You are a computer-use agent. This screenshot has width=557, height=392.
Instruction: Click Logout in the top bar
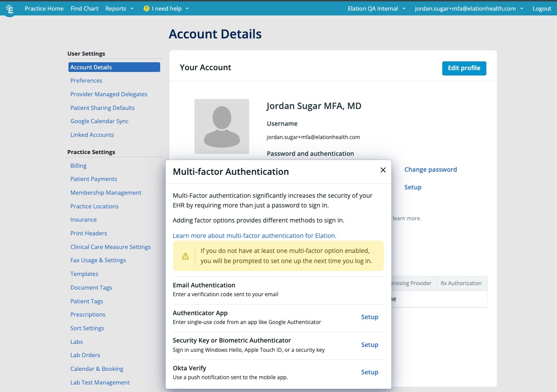pos(542,8)
